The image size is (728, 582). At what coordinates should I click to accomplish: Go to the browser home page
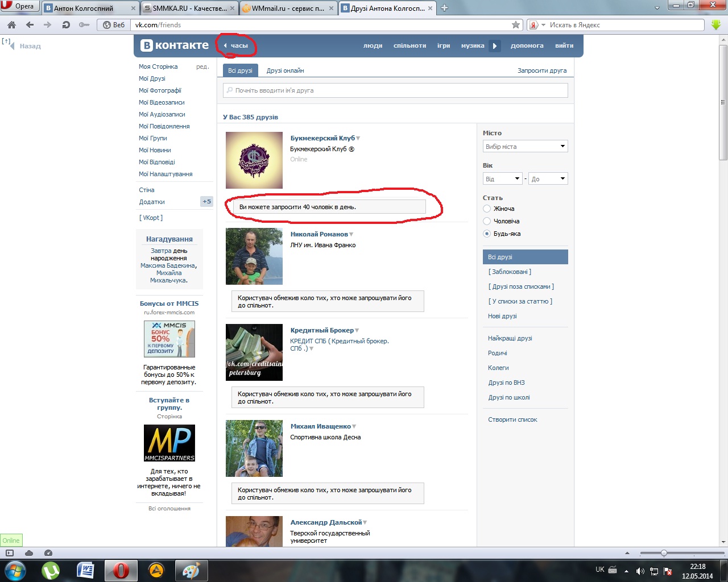coord(11,25)
